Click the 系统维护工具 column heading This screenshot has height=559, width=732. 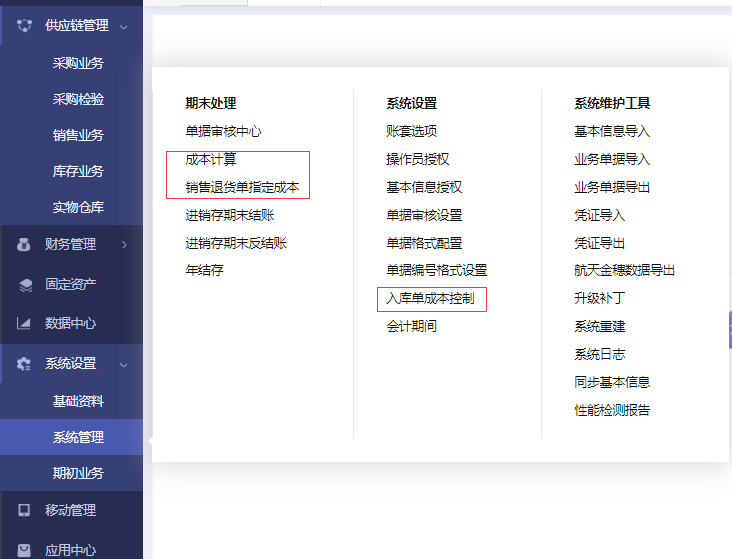612,103
